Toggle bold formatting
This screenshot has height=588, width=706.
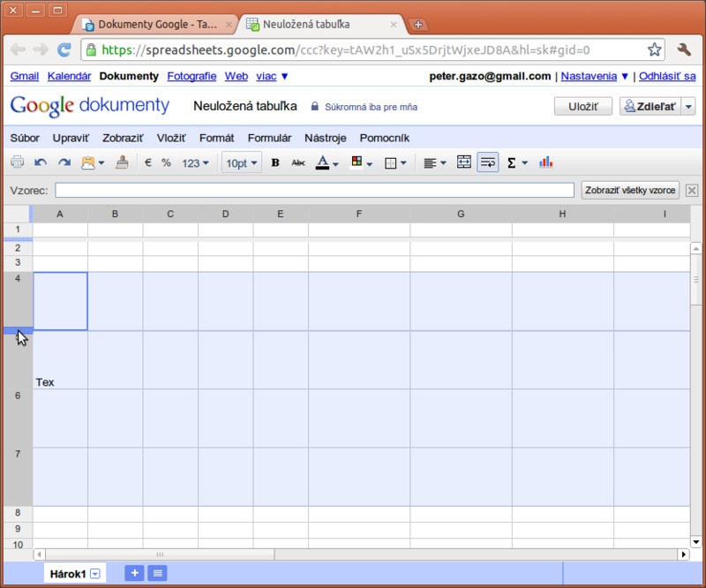click(275, 162)
